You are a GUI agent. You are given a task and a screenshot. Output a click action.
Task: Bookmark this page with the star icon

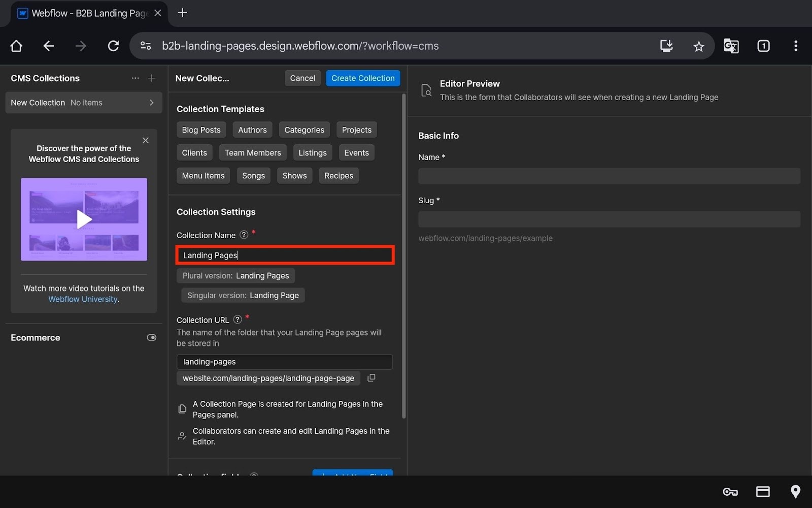pos(699,46)
